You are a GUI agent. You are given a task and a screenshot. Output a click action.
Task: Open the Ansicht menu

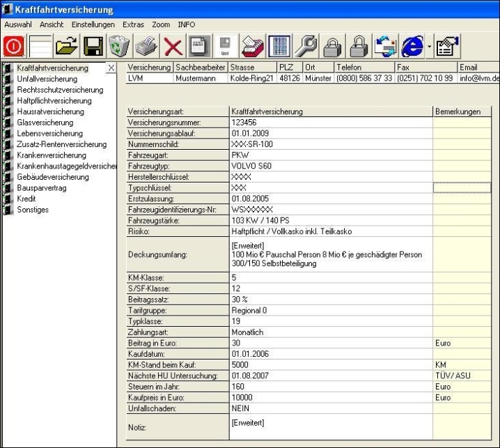coord(52,24)
